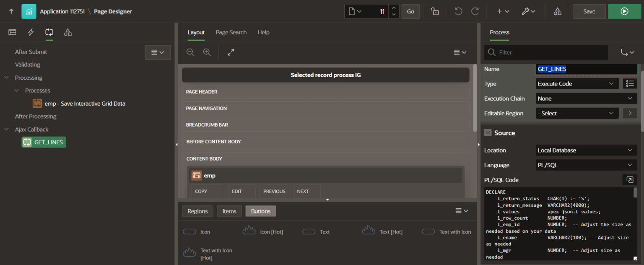The image size is (644, 265).
Task: Open the Rendering tree tab icon
Action: pyautogui.click(x=12, y=32)
